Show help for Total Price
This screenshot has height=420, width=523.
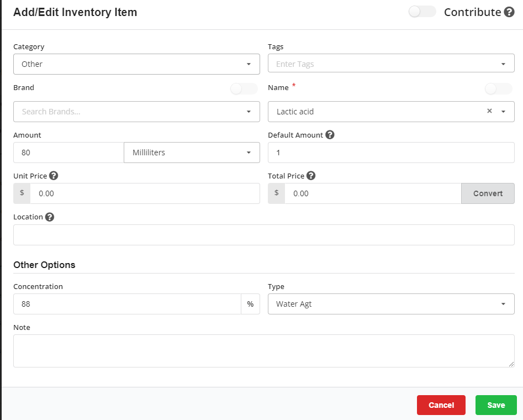311,176
